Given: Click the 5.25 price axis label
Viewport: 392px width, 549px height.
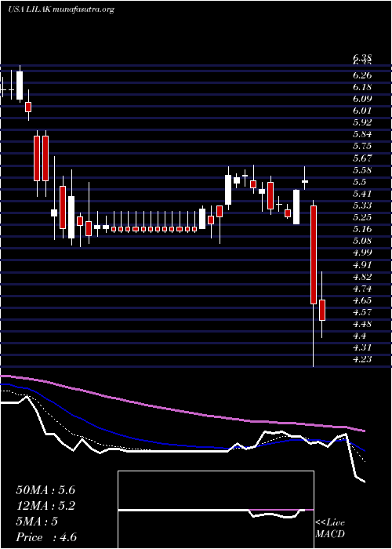Looking at the screenshot, I should [362, 218].
